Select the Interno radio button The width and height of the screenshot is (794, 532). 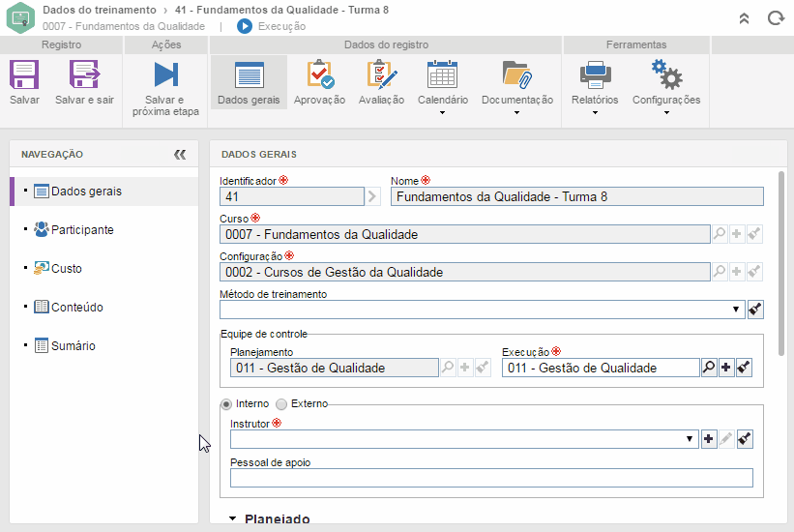coord(227,404)
